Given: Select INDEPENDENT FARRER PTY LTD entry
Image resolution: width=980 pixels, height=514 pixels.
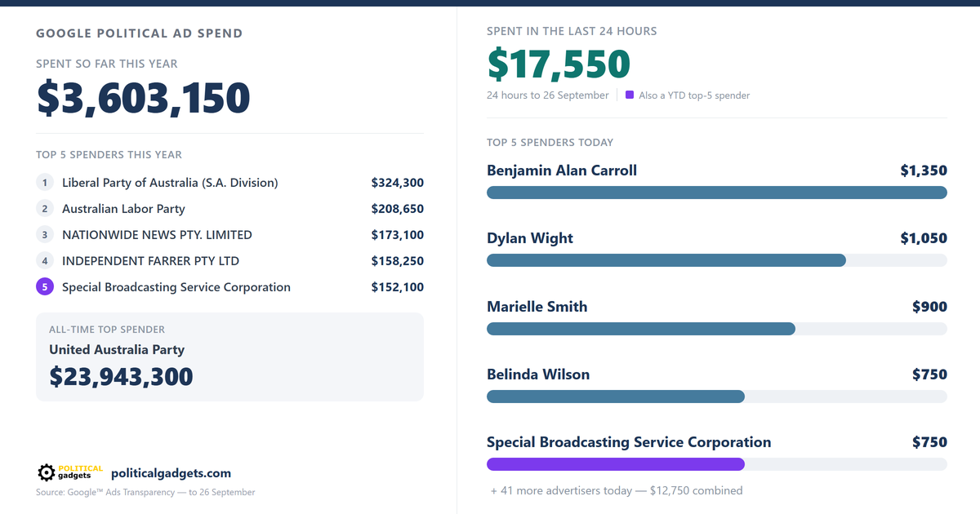Looking at the screenshot, I should tap(150, 261).
